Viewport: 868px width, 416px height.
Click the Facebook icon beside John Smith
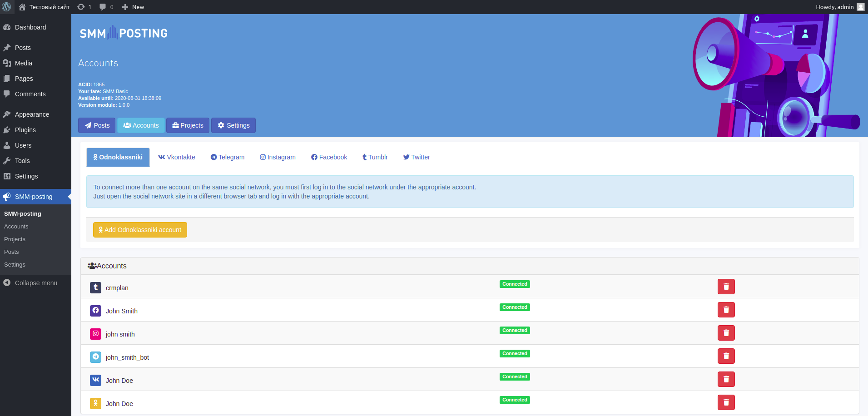[x=95, y=311]
